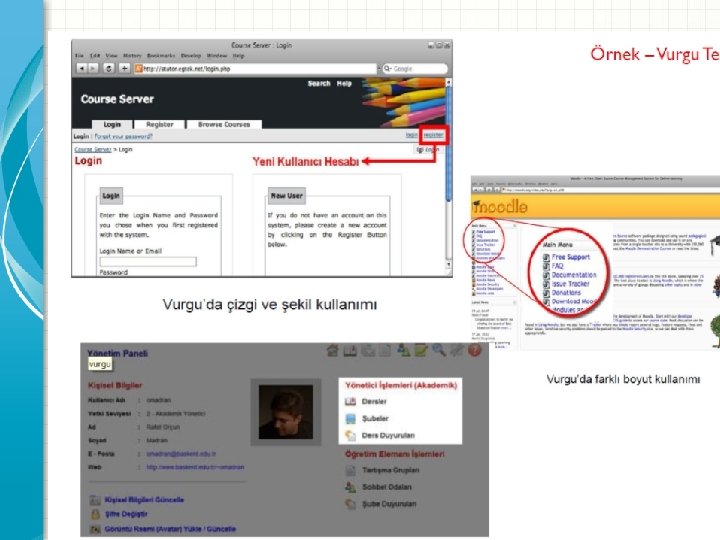Click the 'Forgot your password?' link
This screenshot has width=720, height=540.
(x=124, y=136)
